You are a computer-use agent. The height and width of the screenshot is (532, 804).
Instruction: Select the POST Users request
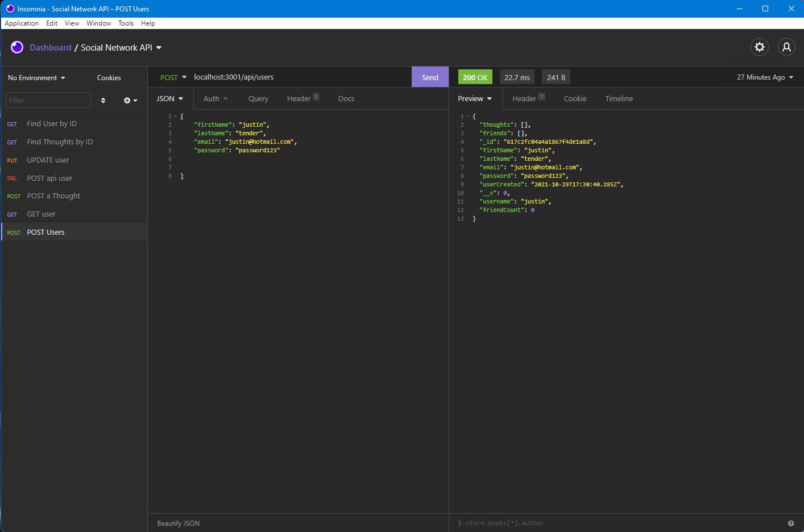pyautogui.click(x=45, y=232)
